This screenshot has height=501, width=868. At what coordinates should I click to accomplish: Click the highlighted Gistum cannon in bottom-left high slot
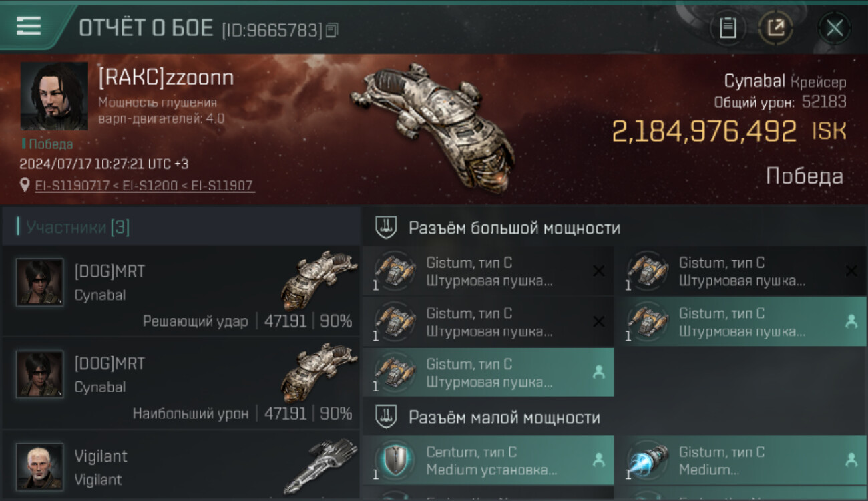click(488, 373)
